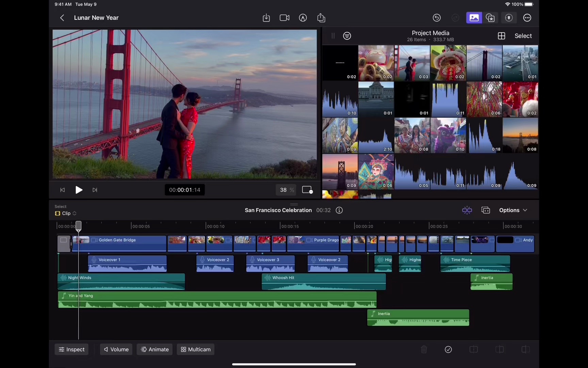Open the Apple Pencil live drawing tool
This screenshot has height=368, width=588.
[303, 18]
